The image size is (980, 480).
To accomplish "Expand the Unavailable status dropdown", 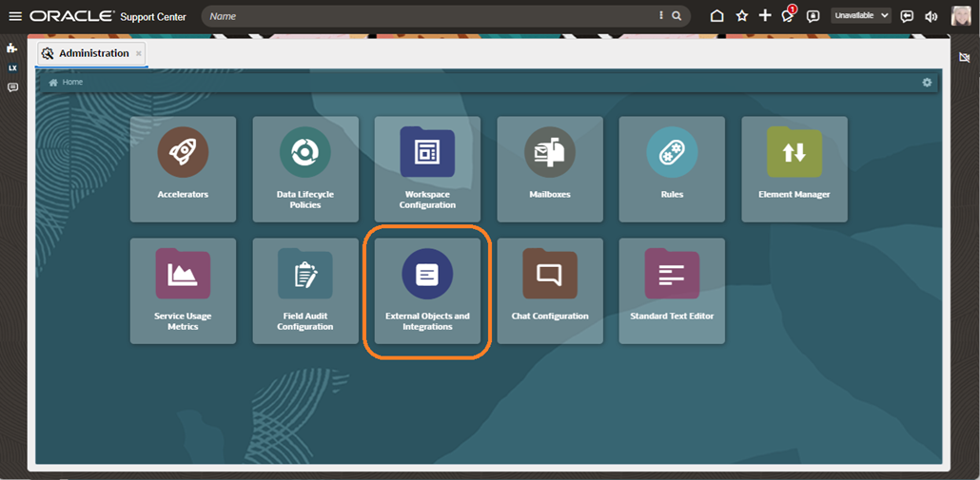I will click(861, 15).
